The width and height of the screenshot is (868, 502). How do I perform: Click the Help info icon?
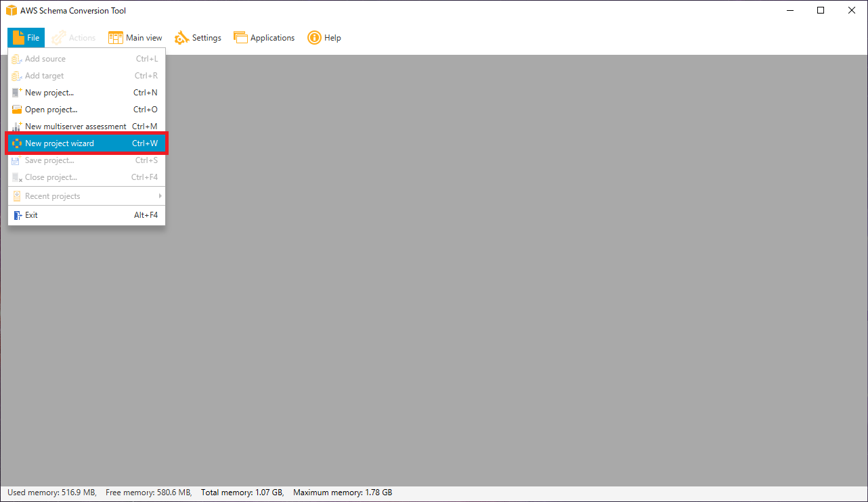[314, 38]
